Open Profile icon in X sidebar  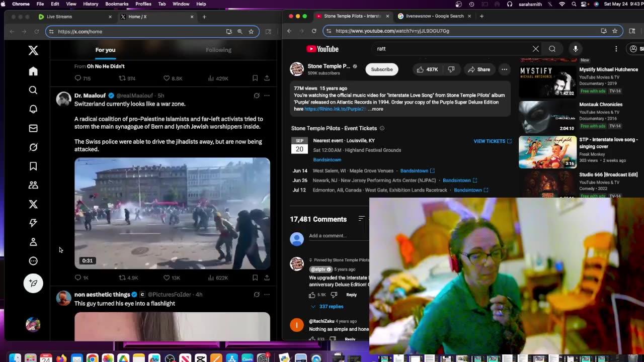(33, 242)
